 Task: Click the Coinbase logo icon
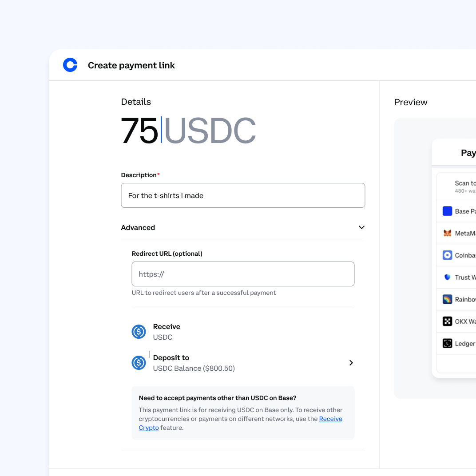click(x=70, y=65)
